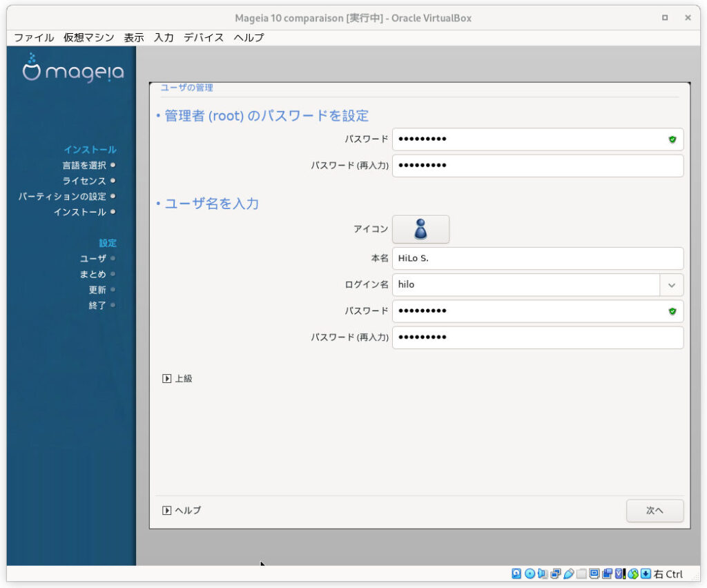Open the ファイル menu
Viewport: 707px width, 588px height.
point(34,37)
